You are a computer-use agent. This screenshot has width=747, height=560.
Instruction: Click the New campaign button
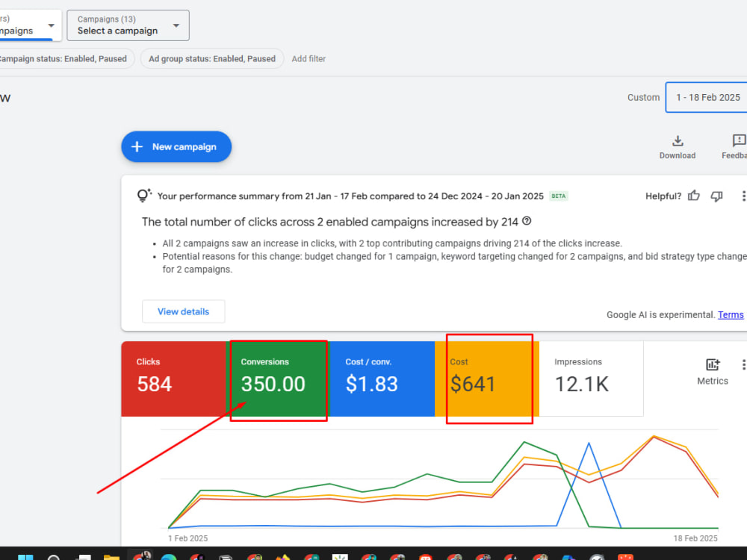tap(176, 146)
